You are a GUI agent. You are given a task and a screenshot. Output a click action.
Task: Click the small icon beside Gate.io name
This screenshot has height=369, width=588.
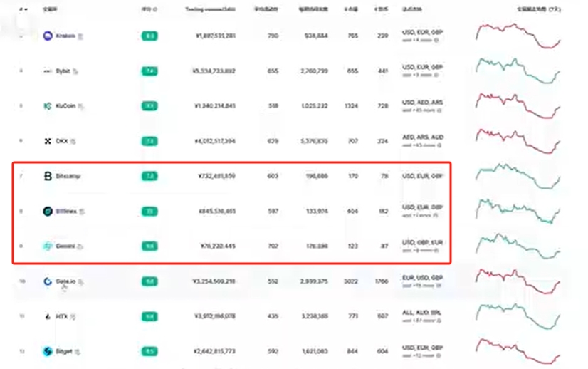pyautogui.click(x=80, y=281)
